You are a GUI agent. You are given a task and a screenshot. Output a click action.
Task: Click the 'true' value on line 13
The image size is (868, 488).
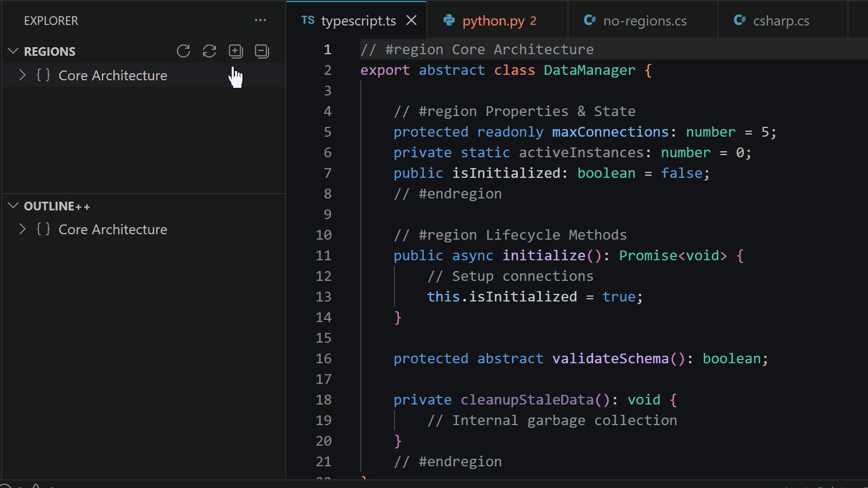619,297
